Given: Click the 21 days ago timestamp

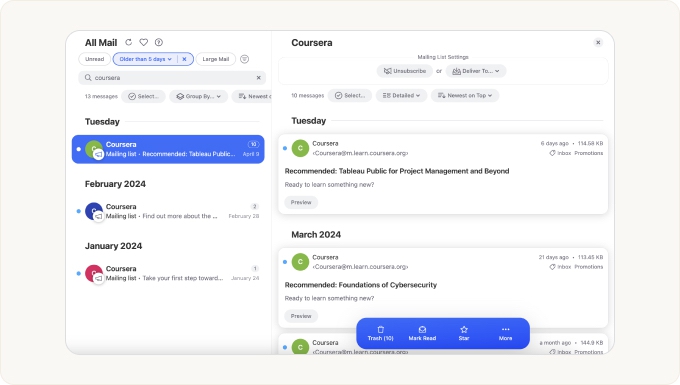Looking at the screenshot, I should pyautogui.click(x=553, y=257).
